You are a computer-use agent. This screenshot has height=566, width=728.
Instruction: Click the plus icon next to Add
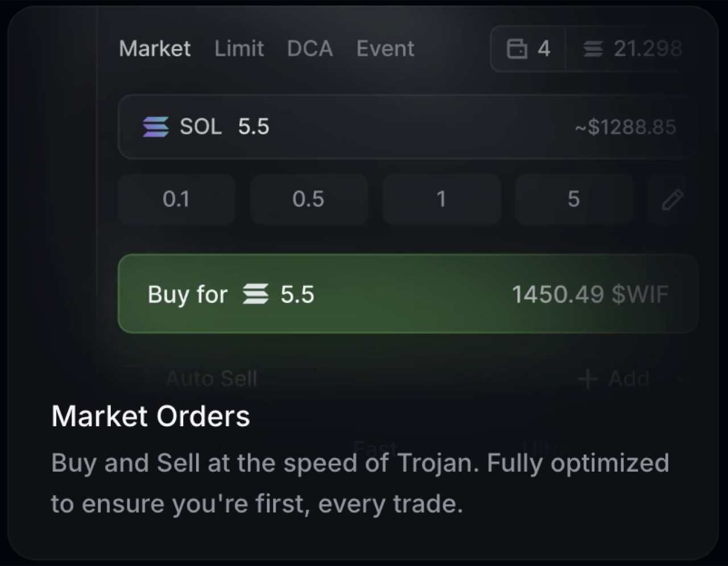[588, 378]
